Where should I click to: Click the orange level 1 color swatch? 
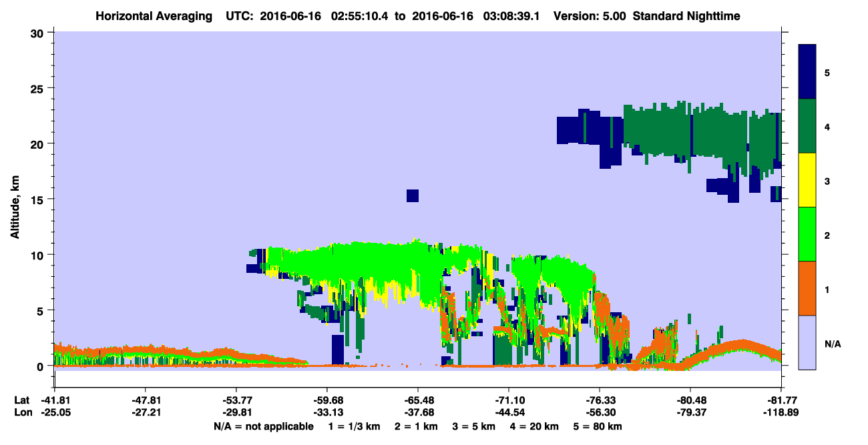click(808, 288)
